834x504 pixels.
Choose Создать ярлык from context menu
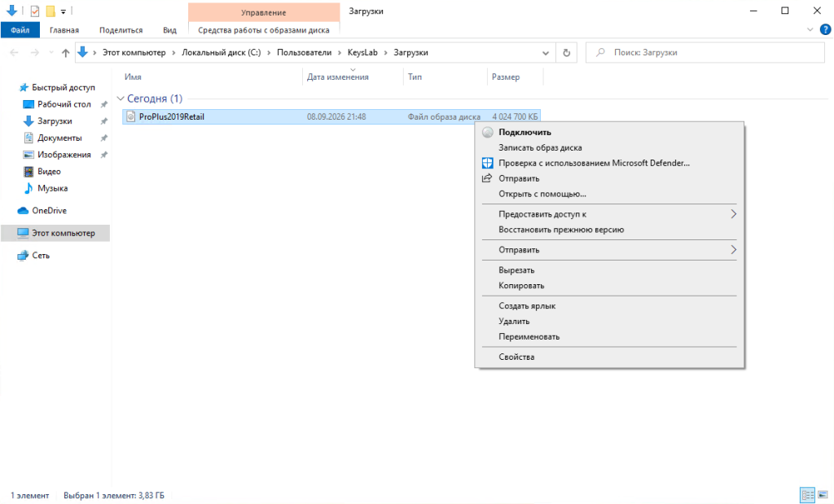[x=609, y=305]
